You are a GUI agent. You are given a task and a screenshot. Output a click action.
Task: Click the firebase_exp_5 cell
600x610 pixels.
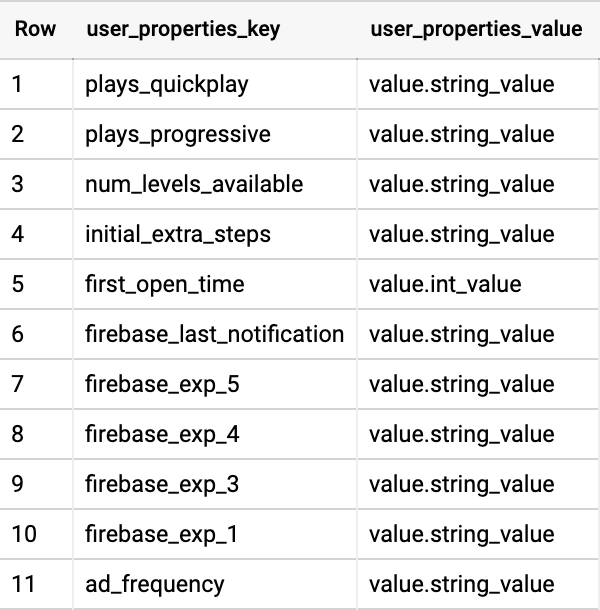click(x=214, y=384)
